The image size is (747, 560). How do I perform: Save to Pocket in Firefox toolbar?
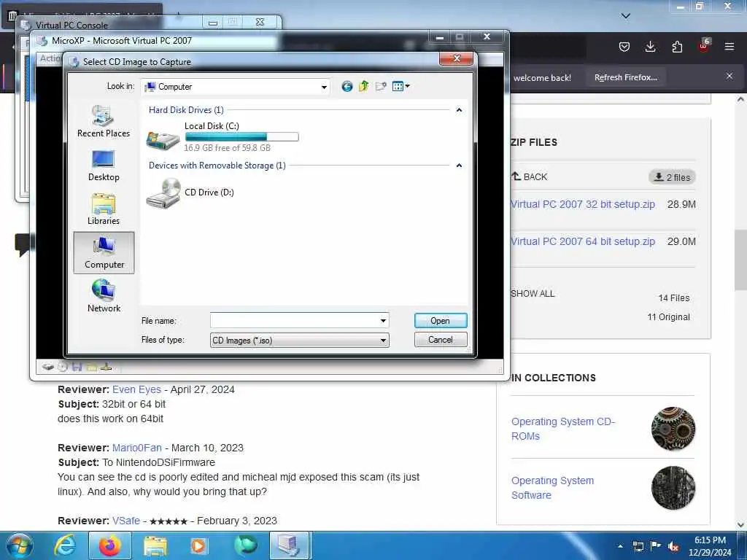[624, 47]
